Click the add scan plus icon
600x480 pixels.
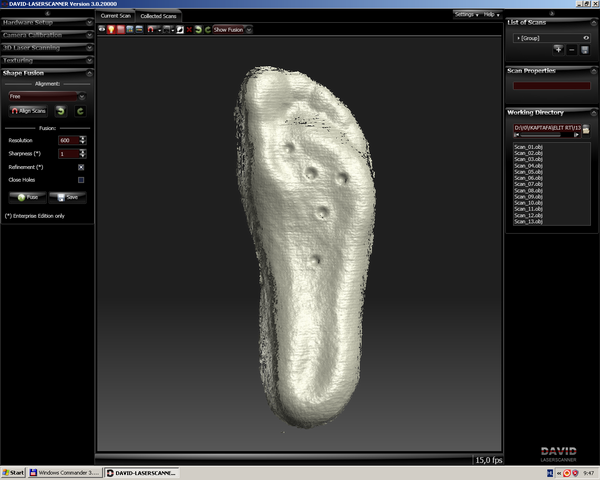pyautogui.click(x=558, y=49)
